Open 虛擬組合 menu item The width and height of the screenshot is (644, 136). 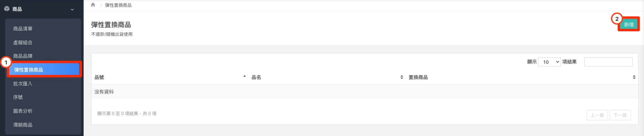tap(23, 43)
